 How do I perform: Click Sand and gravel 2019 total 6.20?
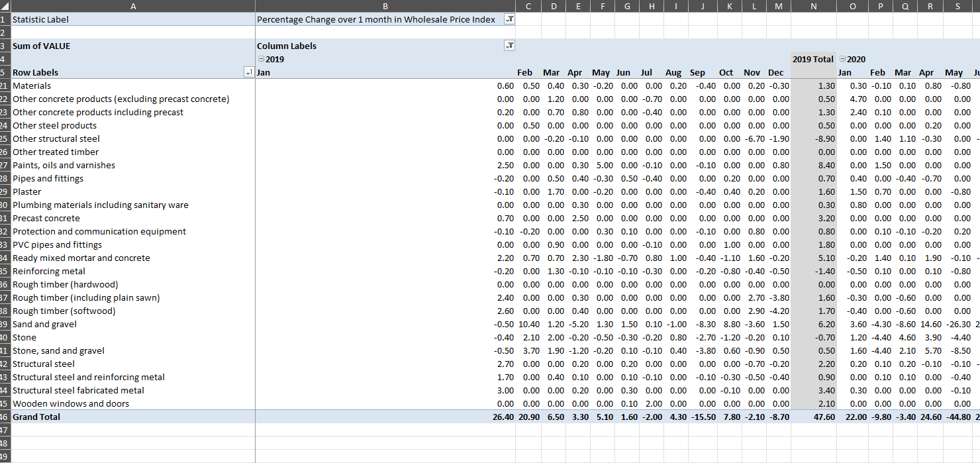826,324
